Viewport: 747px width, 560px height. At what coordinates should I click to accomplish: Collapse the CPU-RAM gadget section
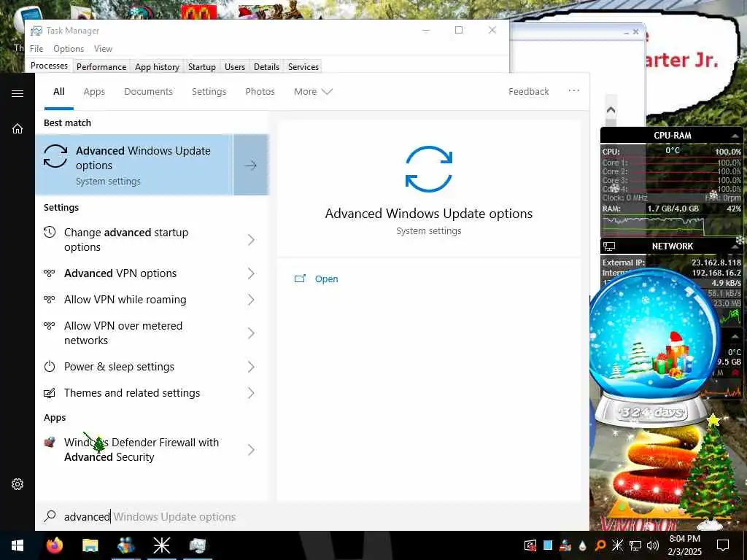[x=735, y=136]
